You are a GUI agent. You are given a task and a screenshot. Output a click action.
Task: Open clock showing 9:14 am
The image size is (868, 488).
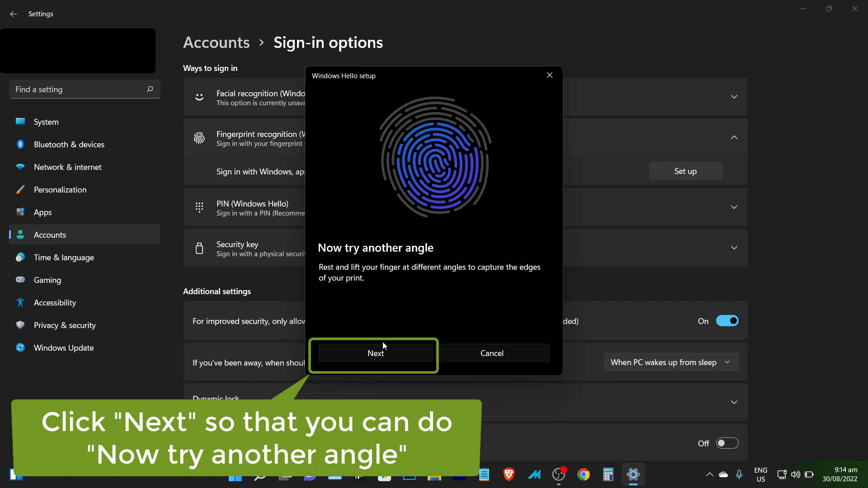(840, 474)
